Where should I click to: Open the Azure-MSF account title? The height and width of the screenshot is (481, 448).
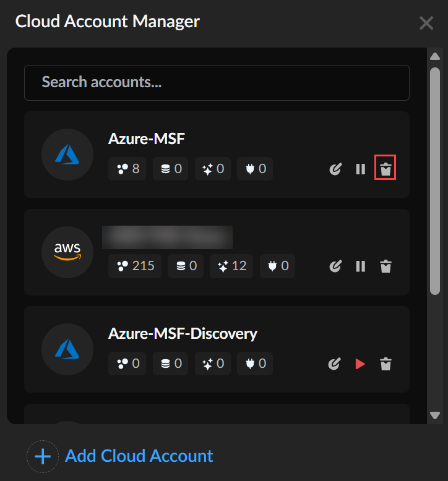point(147,138)
